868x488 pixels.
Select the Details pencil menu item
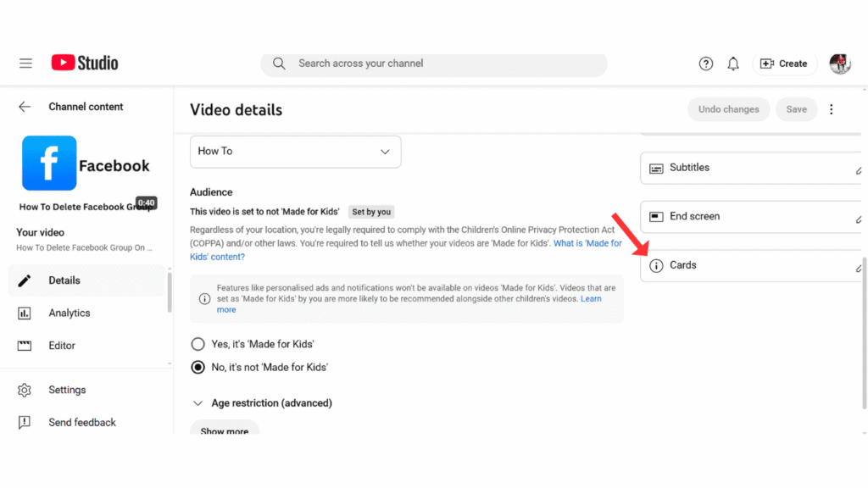(86, 280)
